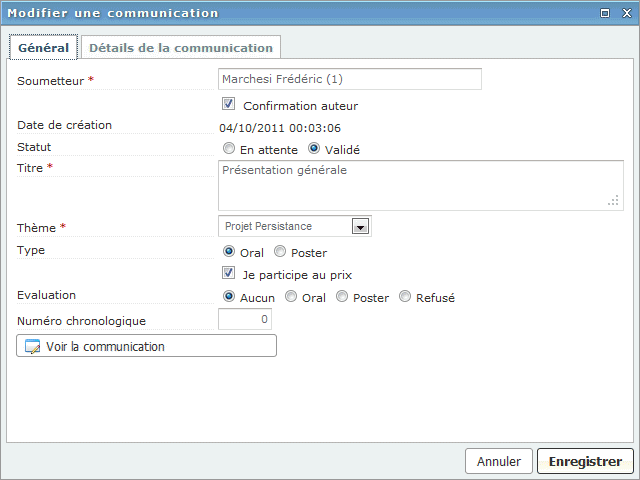The image size is (640, 480).
Task: Select the Général tab
Action: (x=43, y=47)
